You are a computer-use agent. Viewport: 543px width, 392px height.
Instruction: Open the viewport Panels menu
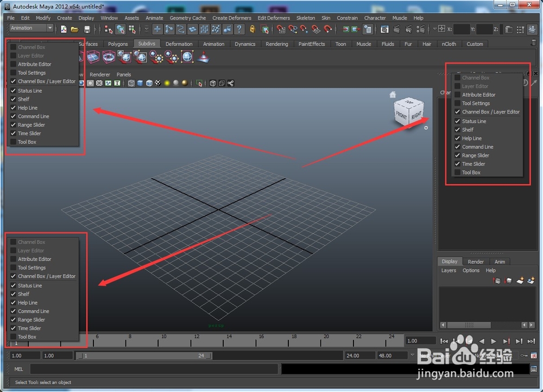click(124, 74)
